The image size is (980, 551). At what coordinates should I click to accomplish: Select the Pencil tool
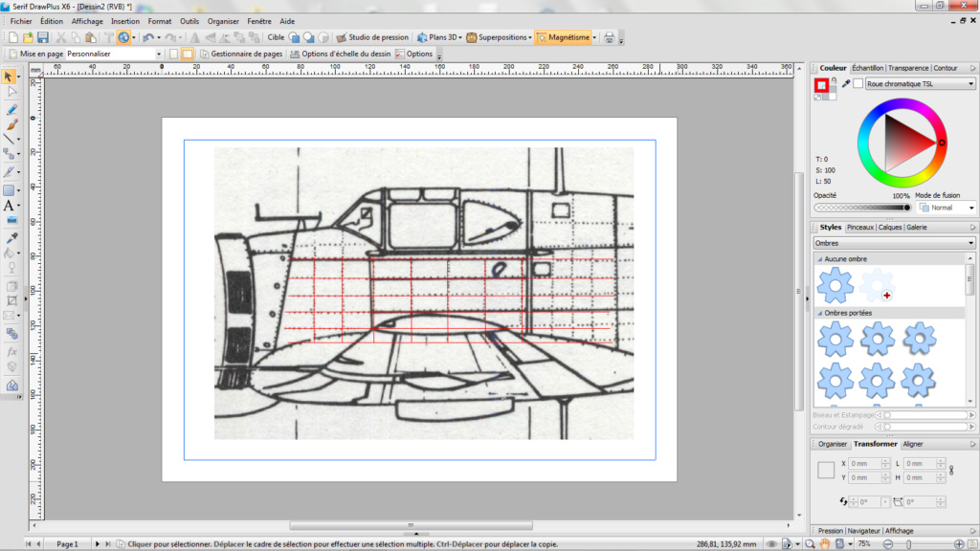pos(11,109)
